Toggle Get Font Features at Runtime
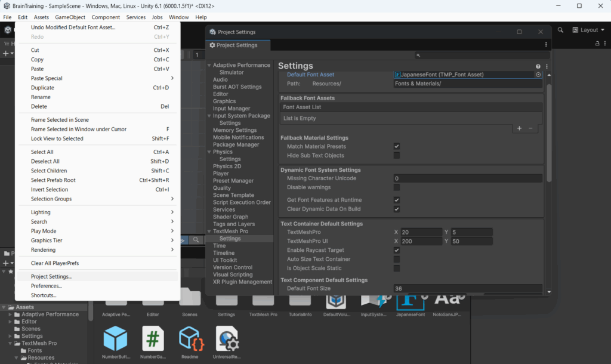This screenshot has width=611, height=364. [397, 200]
